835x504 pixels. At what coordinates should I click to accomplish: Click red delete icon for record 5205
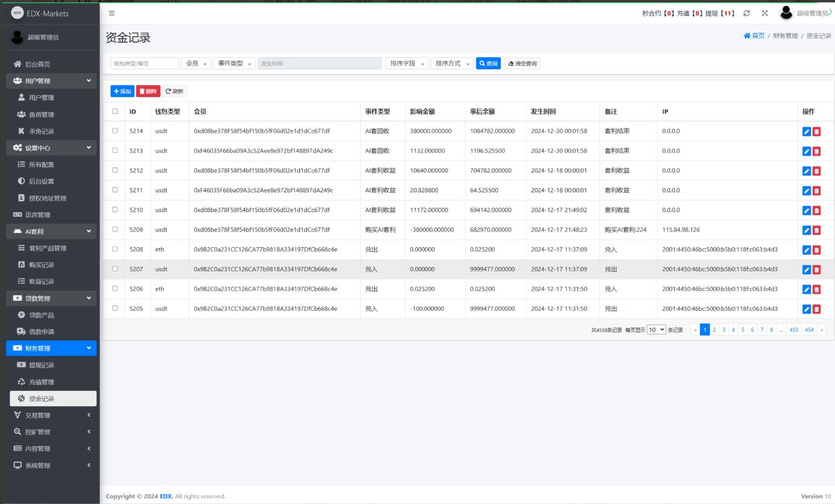(x=816, y=309)
